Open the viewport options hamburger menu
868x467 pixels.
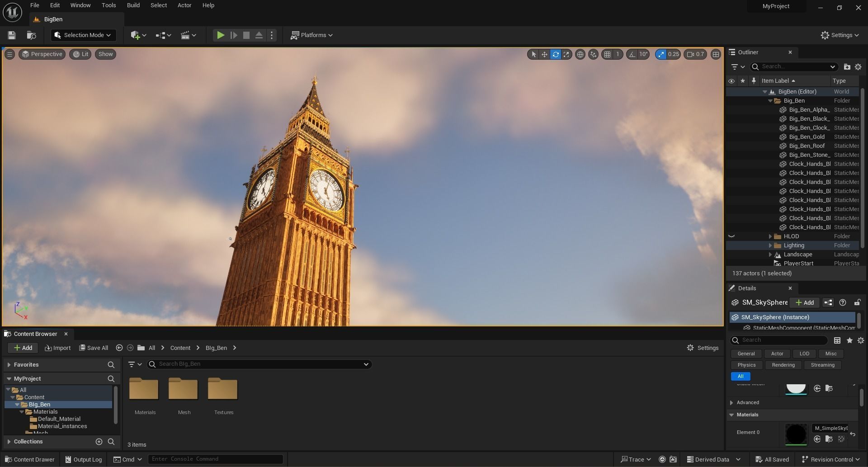tap(9, 54)
